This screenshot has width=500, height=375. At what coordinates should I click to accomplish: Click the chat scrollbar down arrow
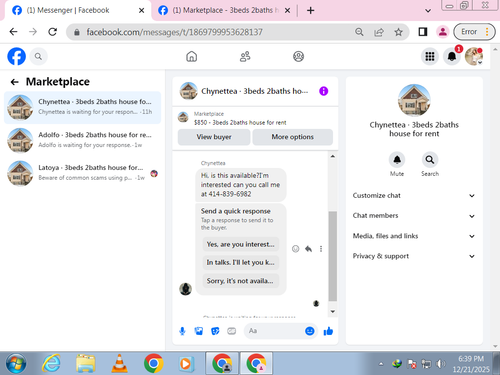pos(332,311)
